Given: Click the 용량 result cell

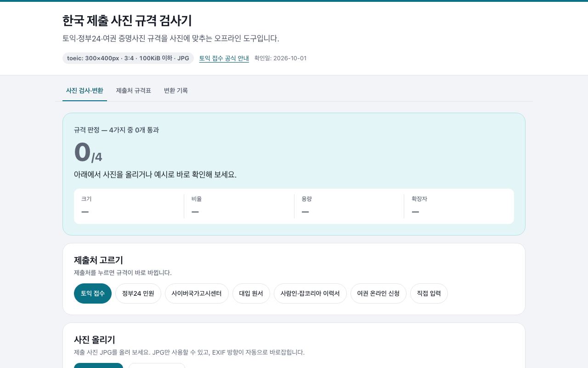Looking at the screenshot, I should pos(349,206).
